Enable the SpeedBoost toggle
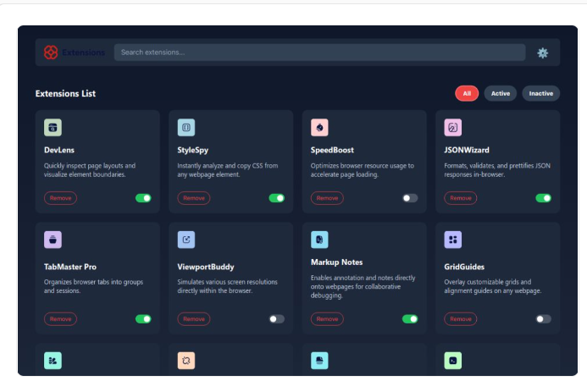 click(410, 198)
